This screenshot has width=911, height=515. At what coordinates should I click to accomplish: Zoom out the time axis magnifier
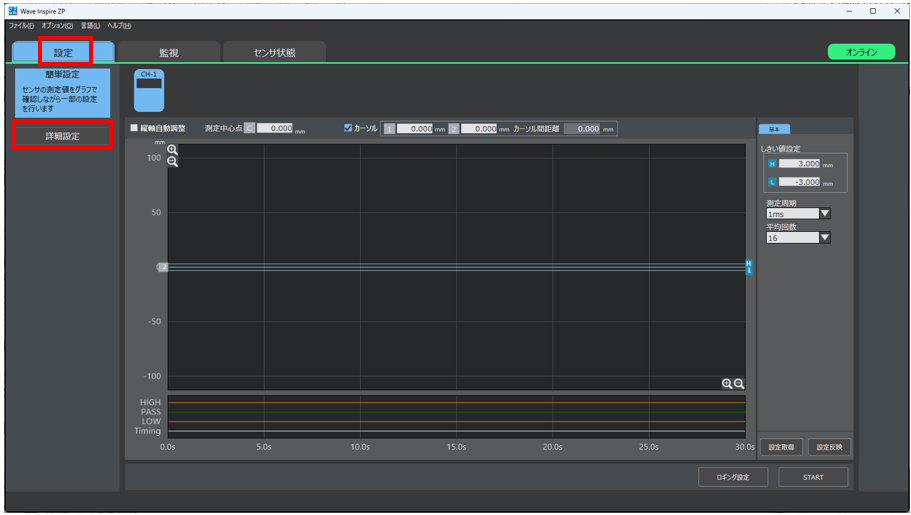(739, 384)
